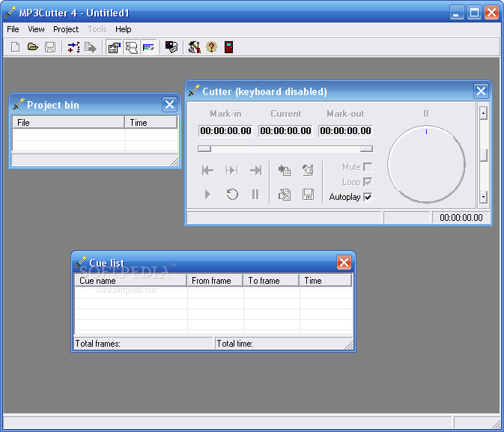
Task: Click the replay loop arrow button in Cutter
Action: pyautogui.click(x=231, y=195)
